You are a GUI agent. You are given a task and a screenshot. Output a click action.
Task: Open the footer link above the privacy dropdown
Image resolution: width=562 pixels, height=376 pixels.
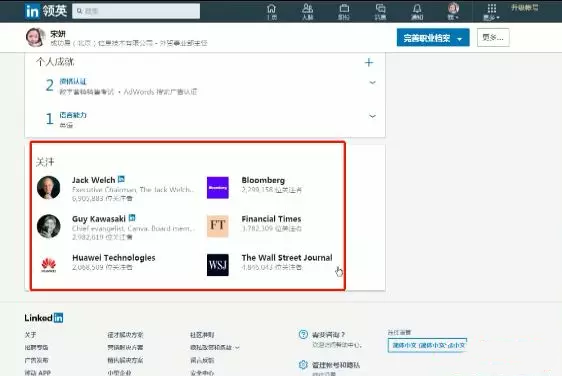202,335
